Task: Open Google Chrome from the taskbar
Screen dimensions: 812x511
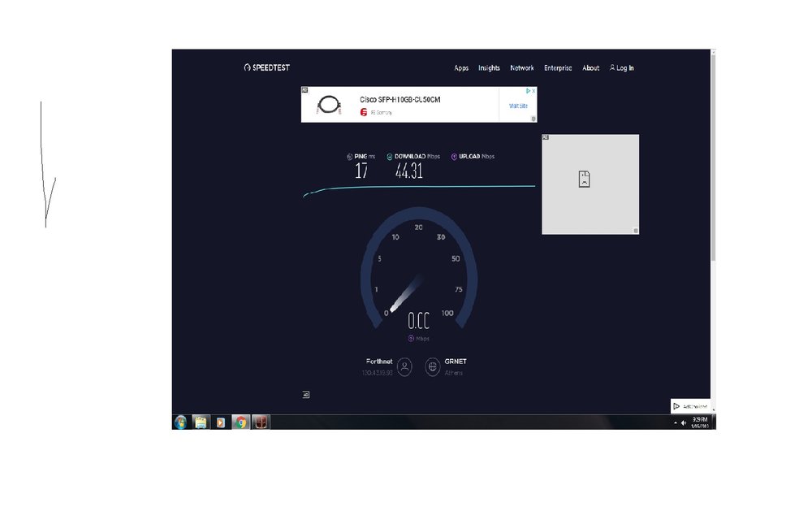Action: click(x=240, y=422)
